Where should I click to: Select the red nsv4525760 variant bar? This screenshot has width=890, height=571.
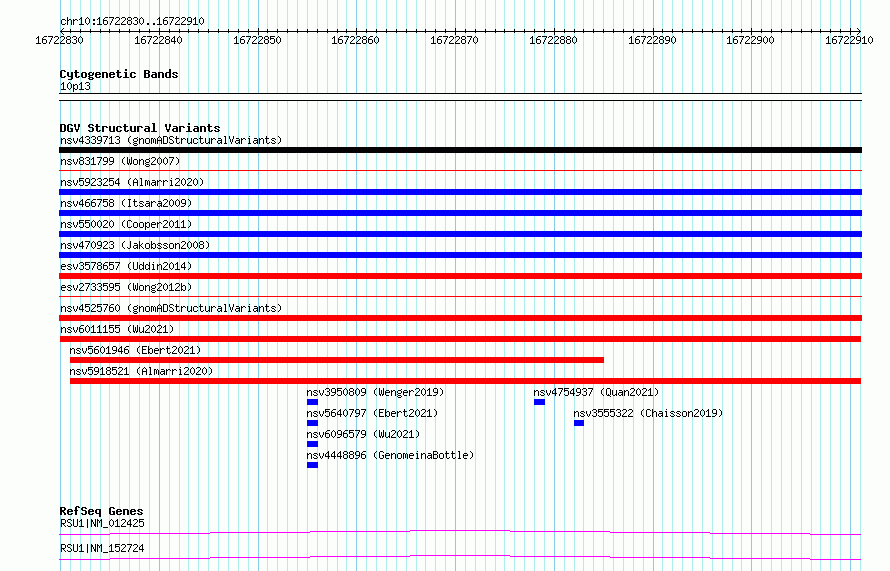[x=460, y=318]
